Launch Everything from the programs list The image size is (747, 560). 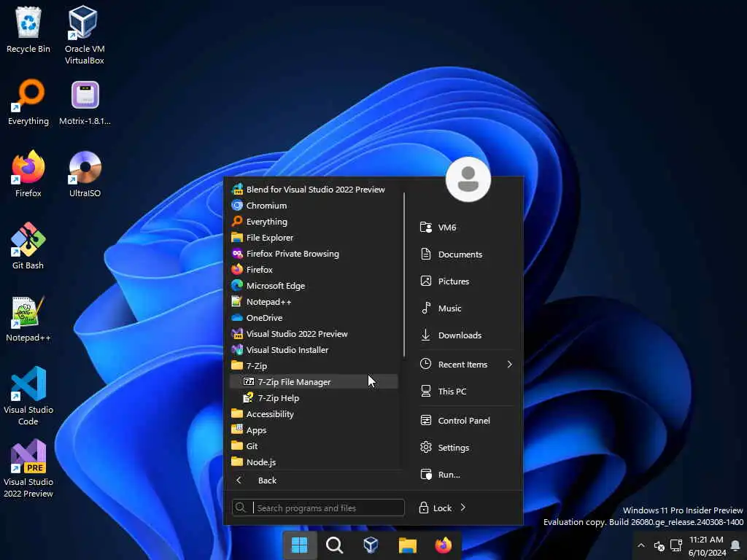(x=314, y=222)
